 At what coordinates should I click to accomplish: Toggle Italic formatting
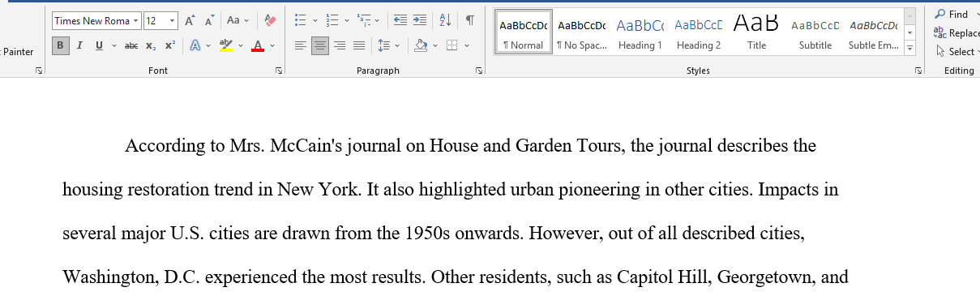point(79,45)
